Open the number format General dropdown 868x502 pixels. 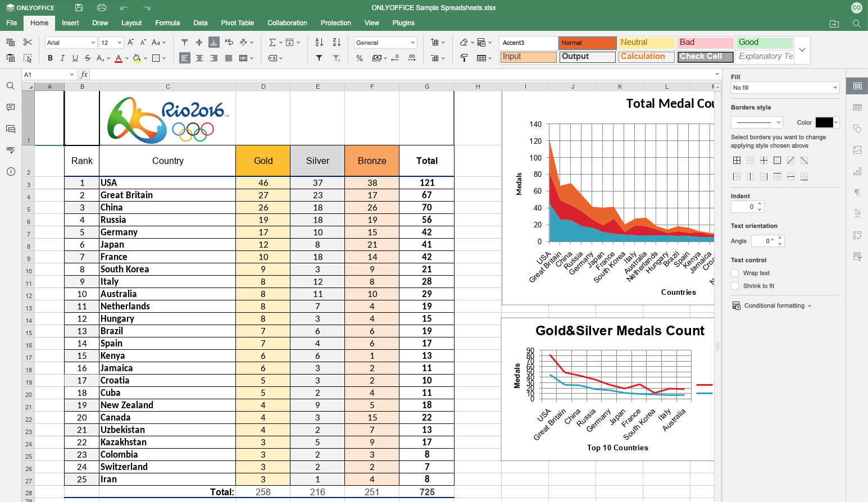point(412,43)
